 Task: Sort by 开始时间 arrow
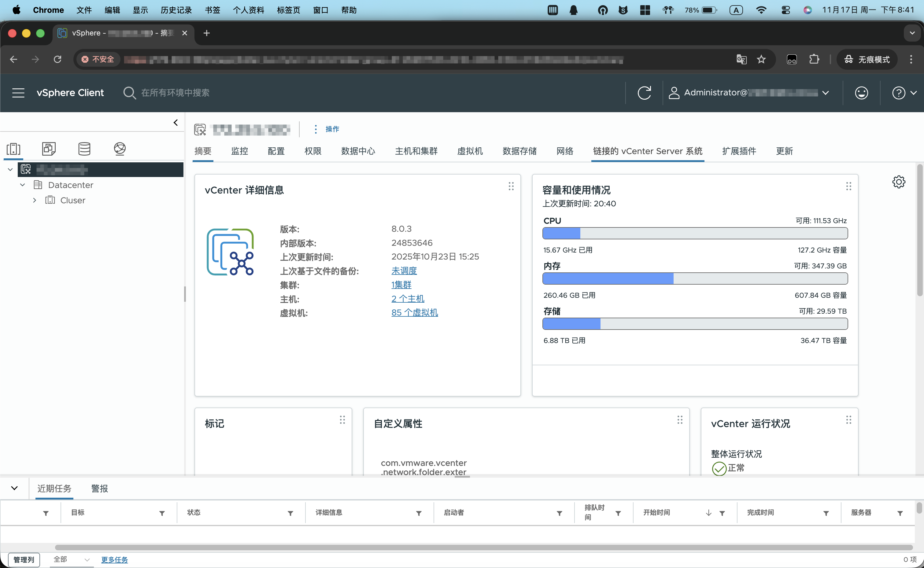click(x=708, y=513)
